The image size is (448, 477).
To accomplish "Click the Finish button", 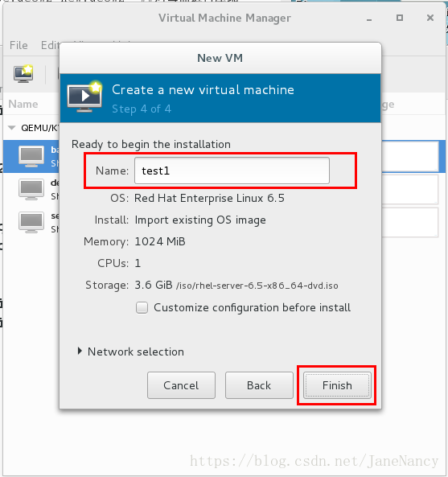I will 337,385.
